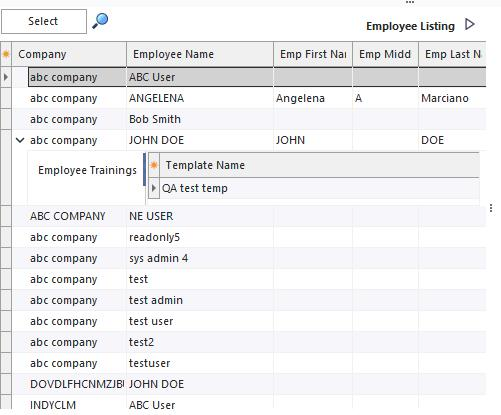
Task: Click the three-dot overflow icon at top
Action: (x=410, y=2)
